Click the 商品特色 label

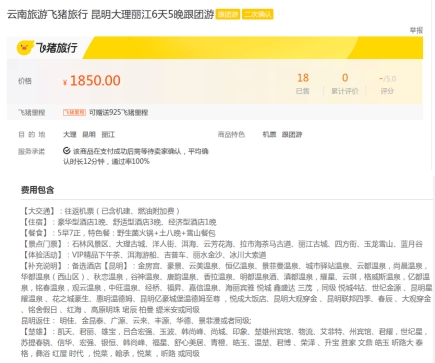231,135
